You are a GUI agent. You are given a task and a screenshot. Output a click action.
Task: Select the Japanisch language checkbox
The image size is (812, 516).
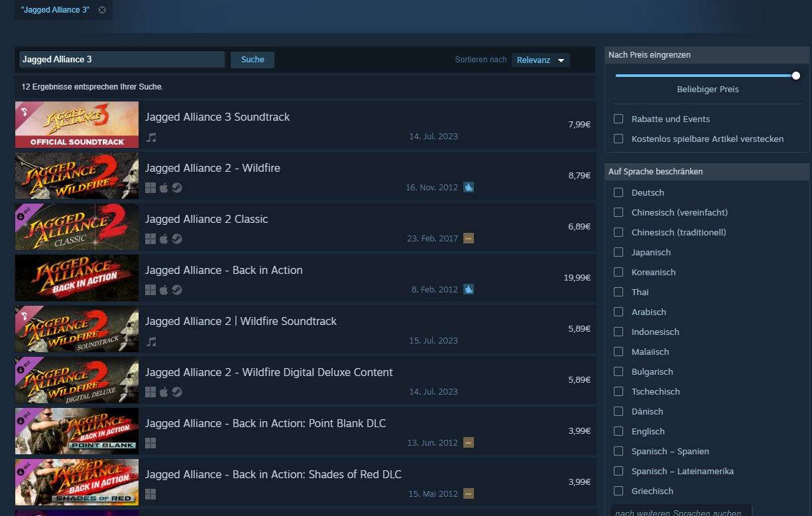(618, 252)
